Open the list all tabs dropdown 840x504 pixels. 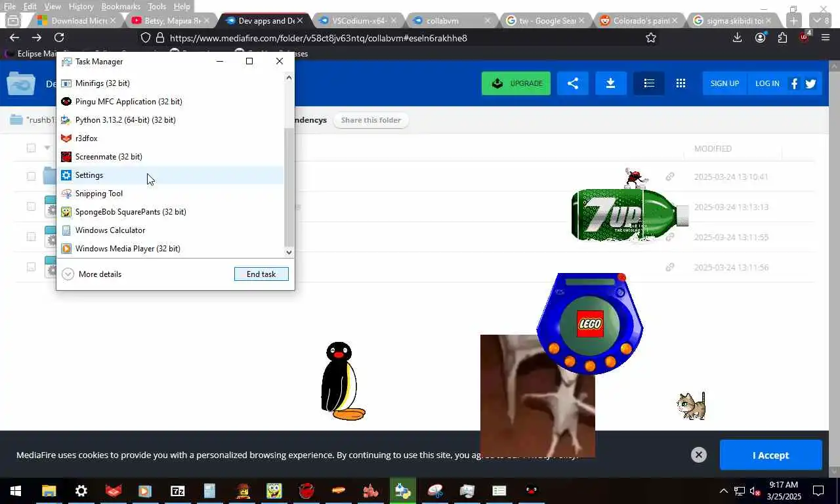tap(821, 20)
